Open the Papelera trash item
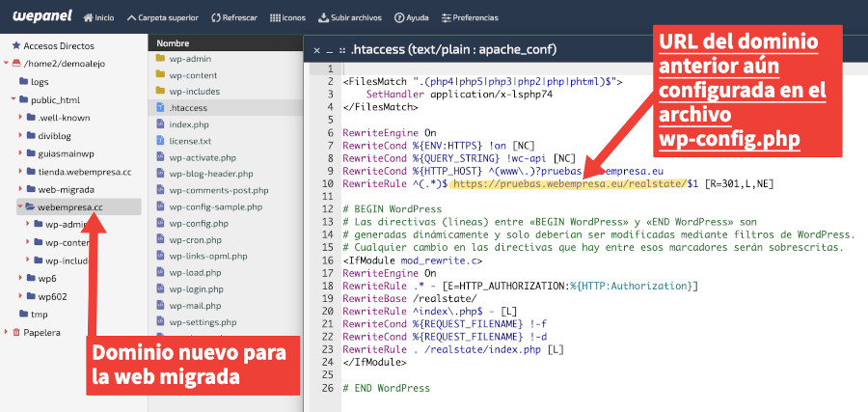Image resolution: width=868 pixels, height=412 pixels. point(37,332)
